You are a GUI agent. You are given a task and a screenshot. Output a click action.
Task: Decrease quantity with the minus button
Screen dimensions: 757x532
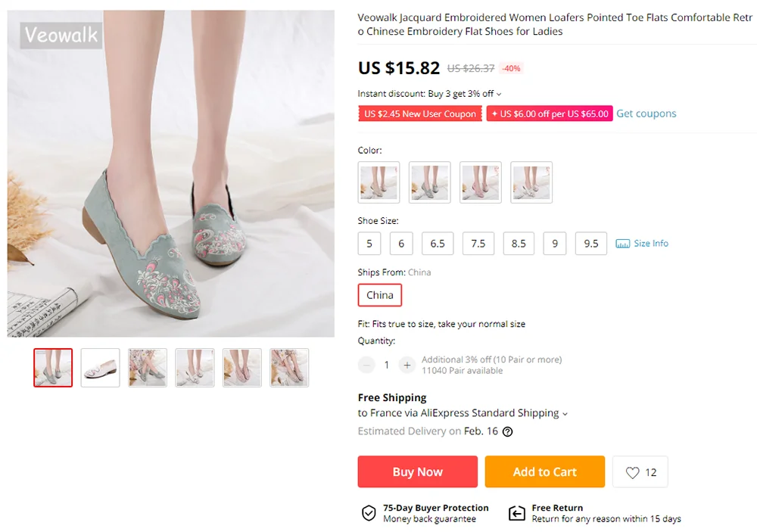(366, 365)
